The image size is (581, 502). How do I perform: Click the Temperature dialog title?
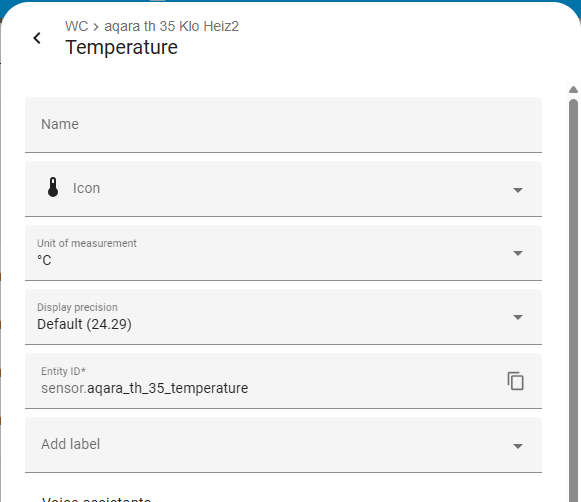pos(122,47)
